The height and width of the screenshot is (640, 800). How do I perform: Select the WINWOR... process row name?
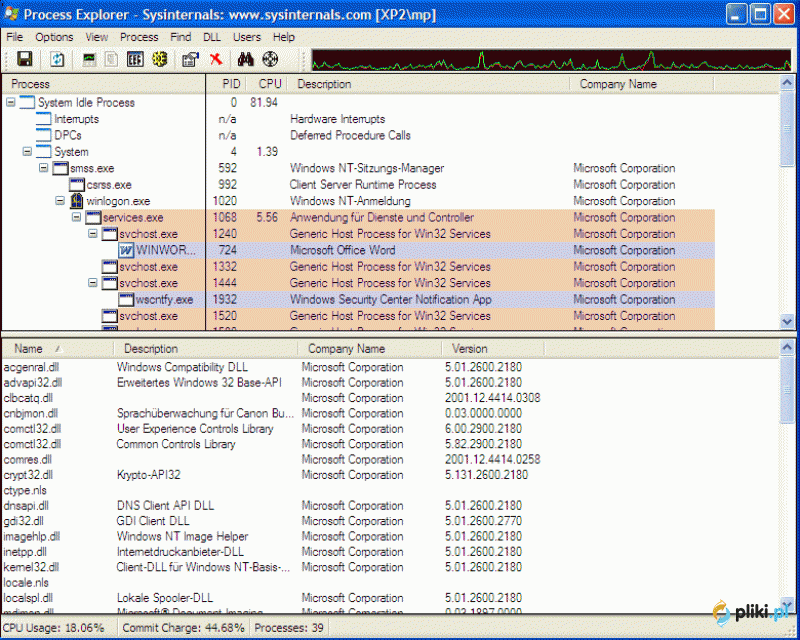point(166,250)
